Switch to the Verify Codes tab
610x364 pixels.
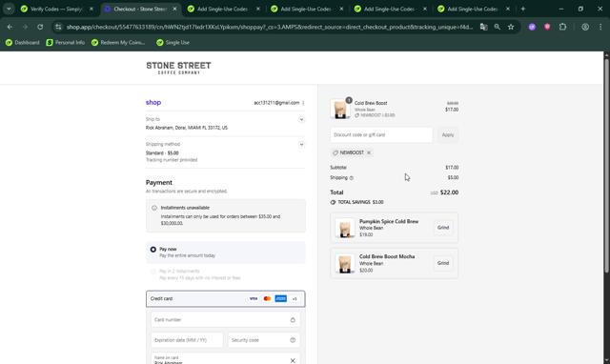tap(57, 9)
